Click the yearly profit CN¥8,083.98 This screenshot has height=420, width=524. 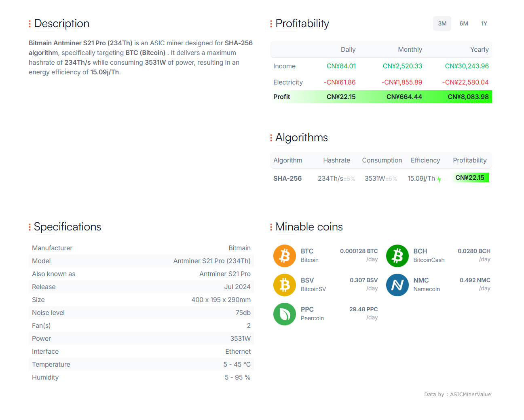pos(468,97)
